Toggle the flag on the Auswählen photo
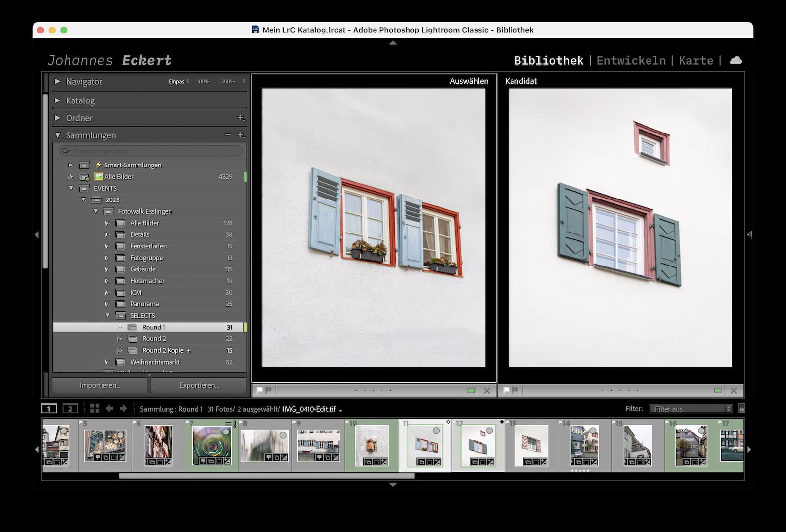The image size is (786, 532). pyautogui.click(x=259, y=391)
